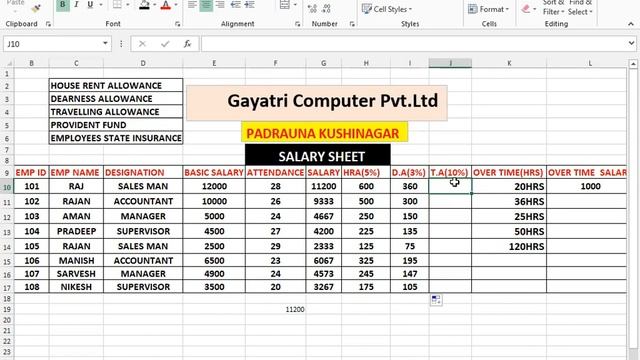Select the NIKESH name cell
This screenshot has width=640, height=360.
coord(76,287)
